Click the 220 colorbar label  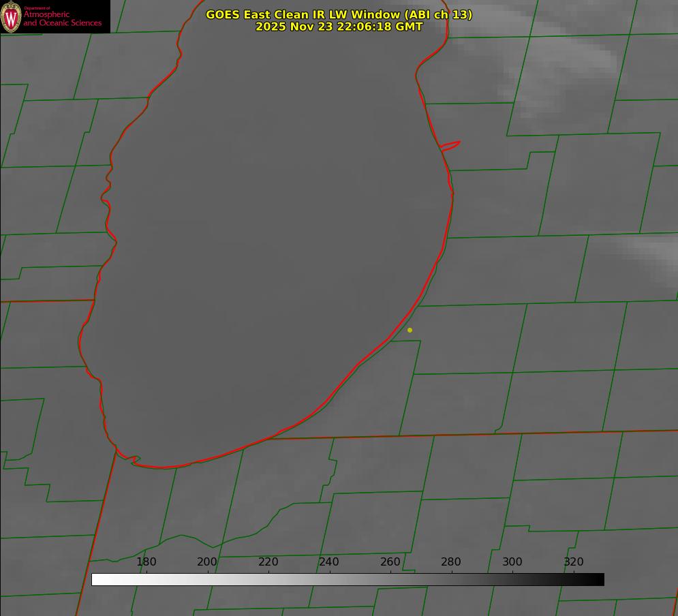268,562
